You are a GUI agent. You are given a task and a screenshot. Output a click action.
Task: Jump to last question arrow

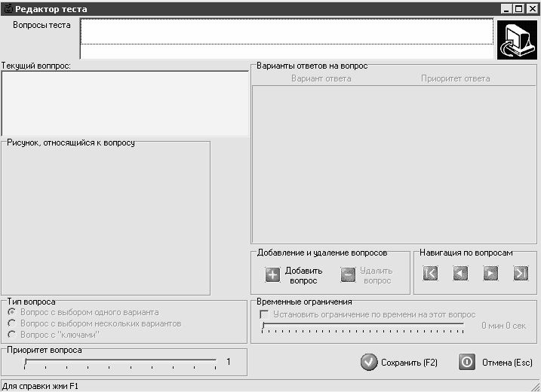[521, 274]
